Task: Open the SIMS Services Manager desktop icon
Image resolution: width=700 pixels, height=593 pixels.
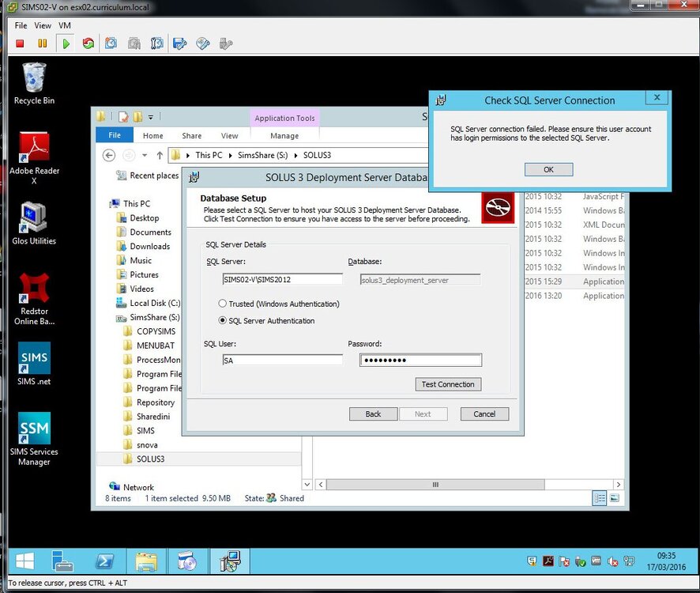Action: (34, 439)
